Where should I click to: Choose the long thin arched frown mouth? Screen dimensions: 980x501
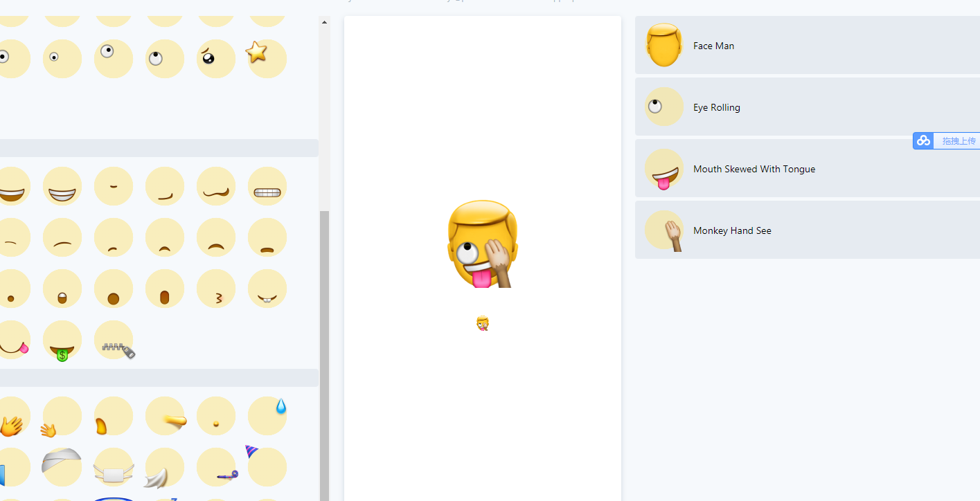coord(62,237)
